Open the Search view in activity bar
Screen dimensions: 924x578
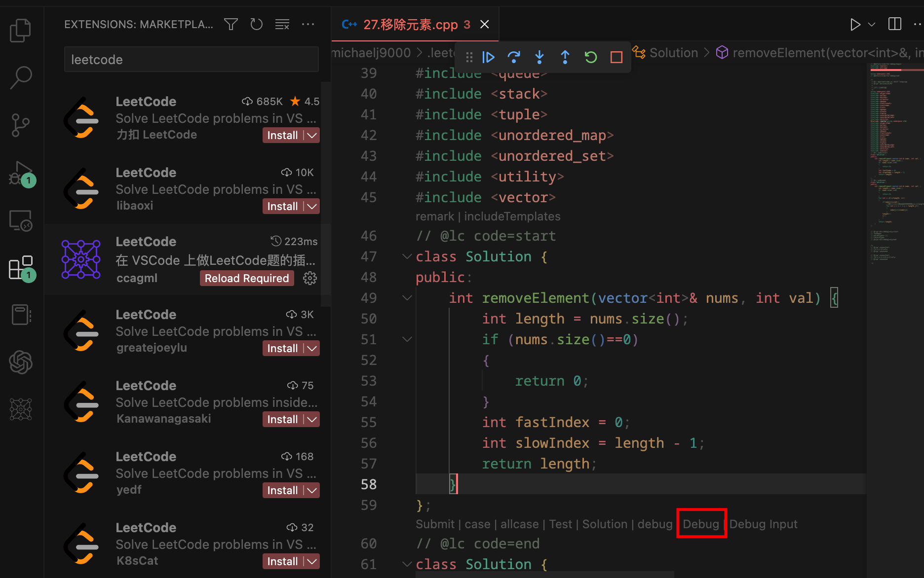21,77
